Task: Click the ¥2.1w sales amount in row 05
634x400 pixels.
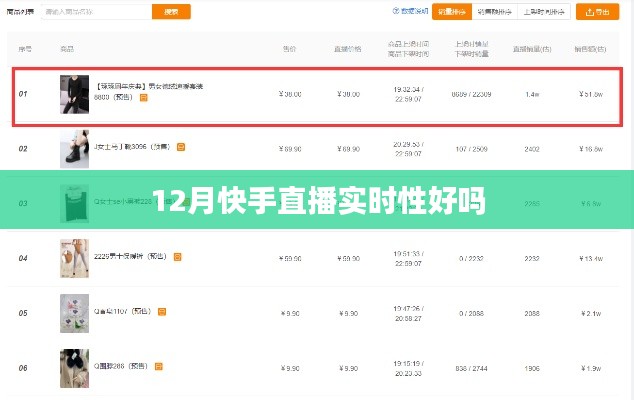Action: coord(591,314)
